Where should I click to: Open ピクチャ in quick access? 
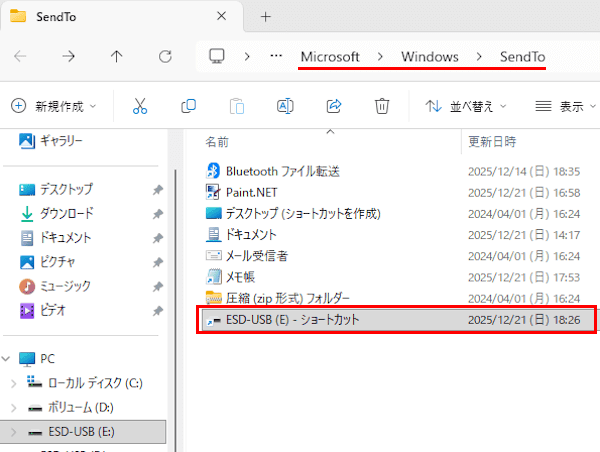click(x=57, y=262)
